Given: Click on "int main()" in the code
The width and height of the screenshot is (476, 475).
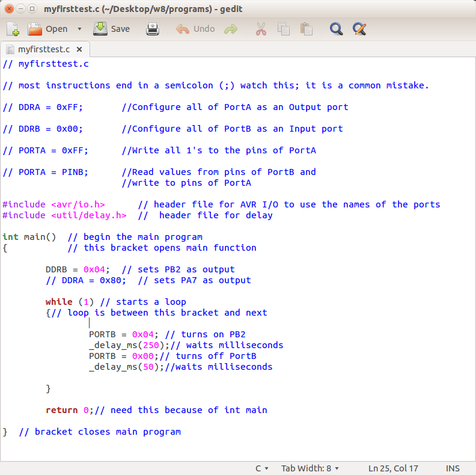Looking at the screenshot, I should pos(29,237).
